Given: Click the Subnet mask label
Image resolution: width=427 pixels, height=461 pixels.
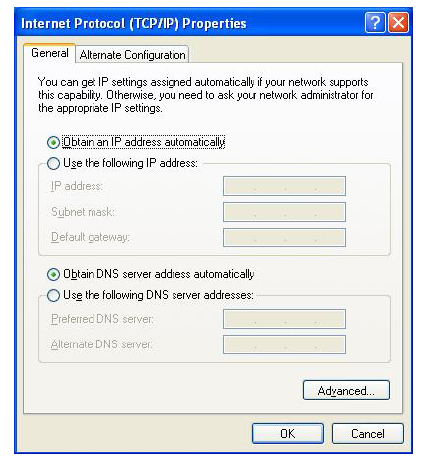Looking at the screenshot, I should (83, 212).
